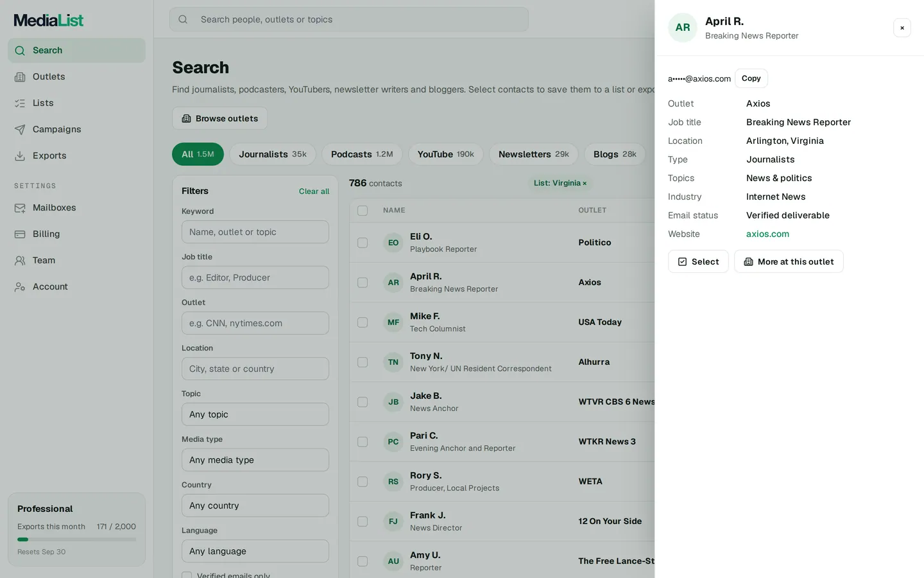Image resolution: width=924 pixels, height=578 pixels.
Task: Click the Select button in the detail panel
Action: click(698, 261)
